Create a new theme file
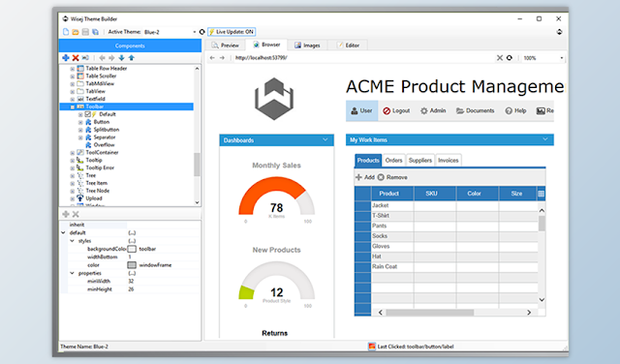The height and width of the screenshot is (364, 620). tap(66, 32)
